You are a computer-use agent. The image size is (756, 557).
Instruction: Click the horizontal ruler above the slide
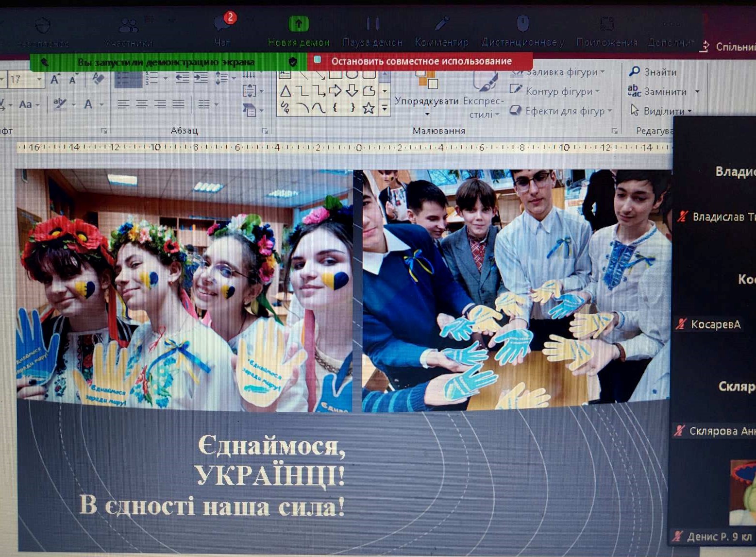[x=344, y=147]
